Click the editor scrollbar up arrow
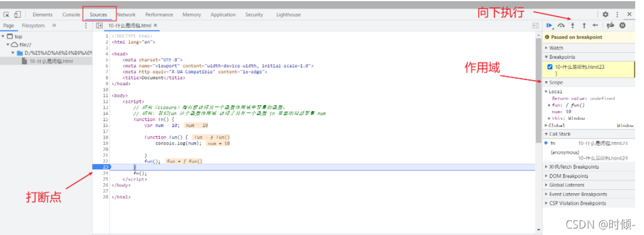The height and width of the screenshot is (235, 644). pos(538,36)
